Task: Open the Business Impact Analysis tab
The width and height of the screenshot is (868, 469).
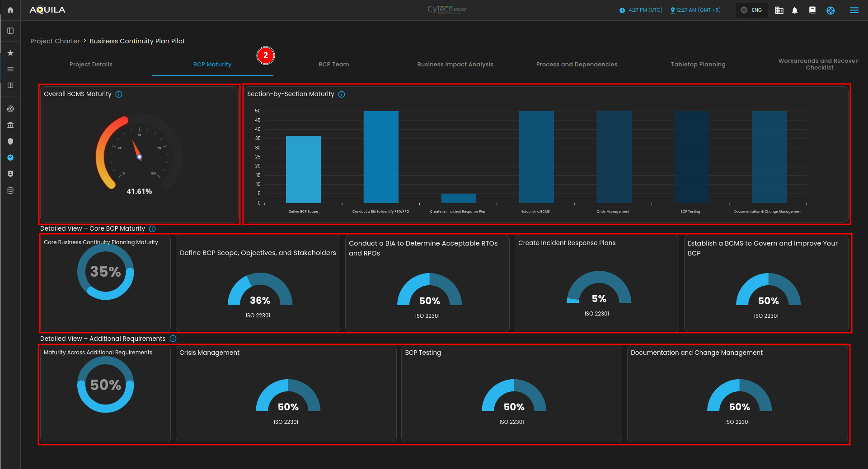Action: (455, 65)
